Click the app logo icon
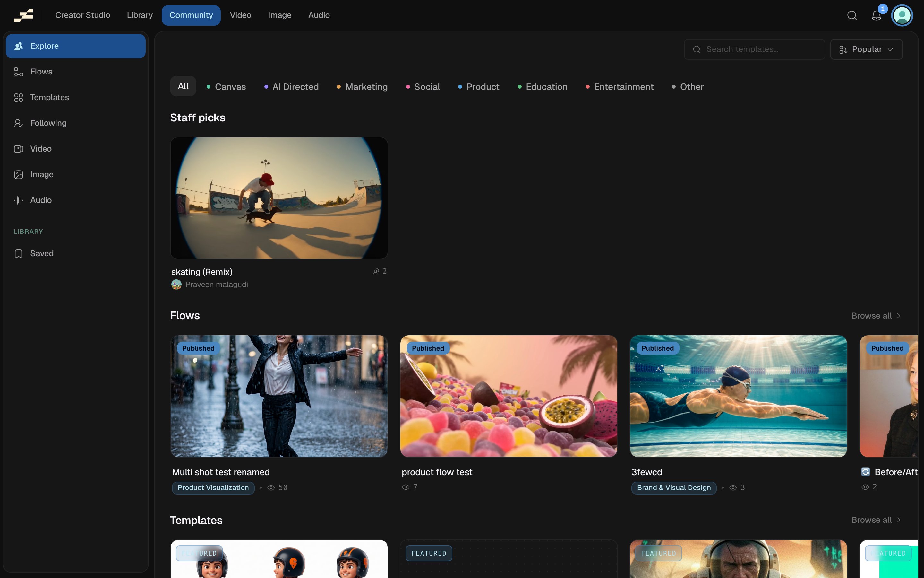Screen dimensions: 924x578 (x=23, y=15)
